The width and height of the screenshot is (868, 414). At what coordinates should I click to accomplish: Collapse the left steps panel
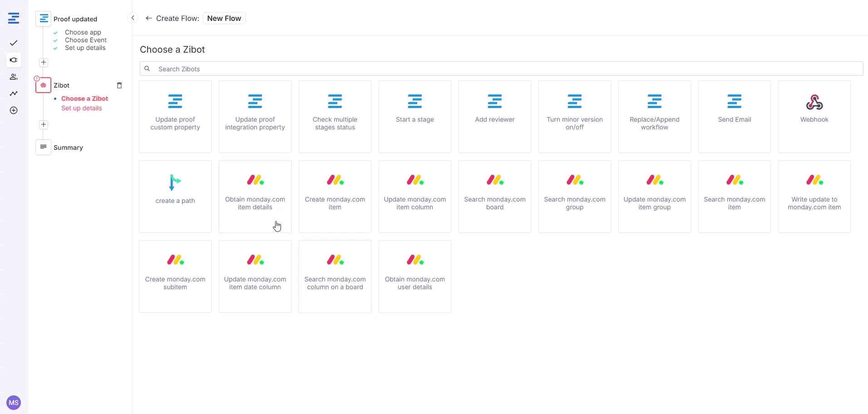(133, 18)
